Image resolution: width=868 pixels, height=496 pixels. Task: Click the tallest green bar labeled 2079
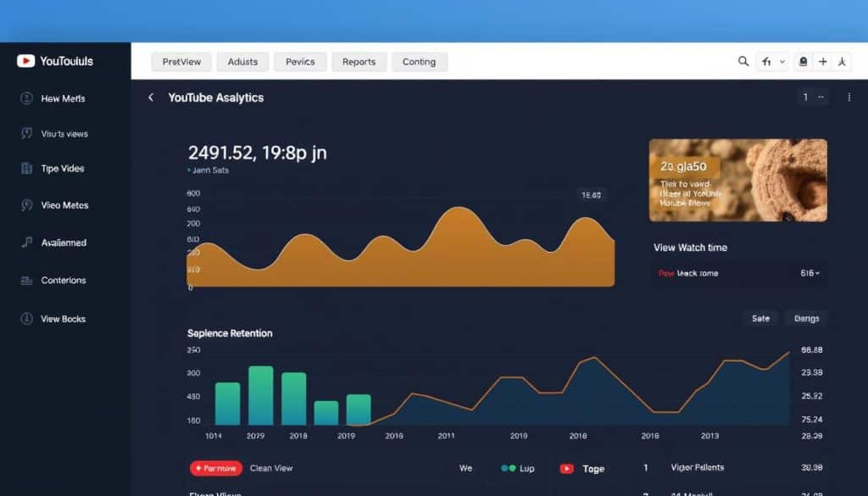(x=261, y=395)
